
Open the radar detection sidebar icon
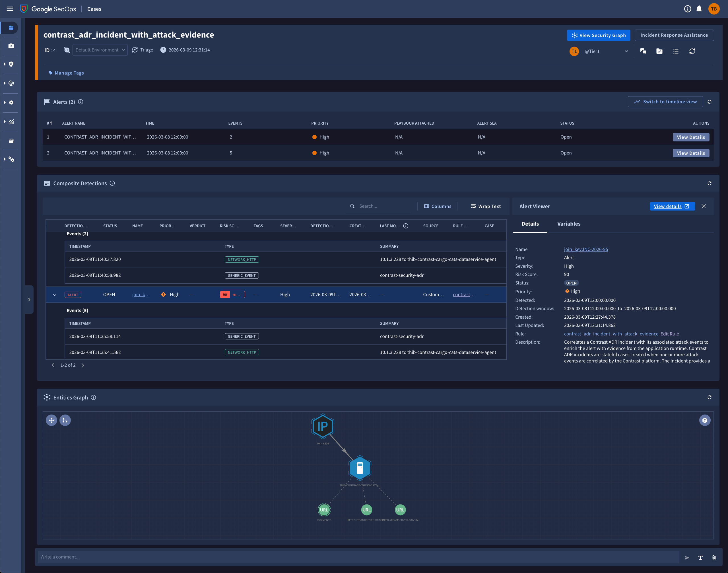click(11, 83)
